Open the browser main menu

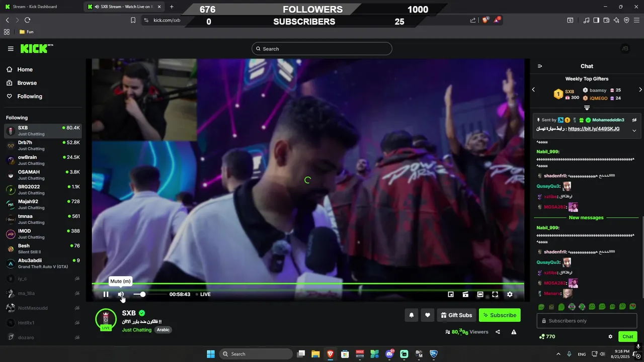(636, 20)
